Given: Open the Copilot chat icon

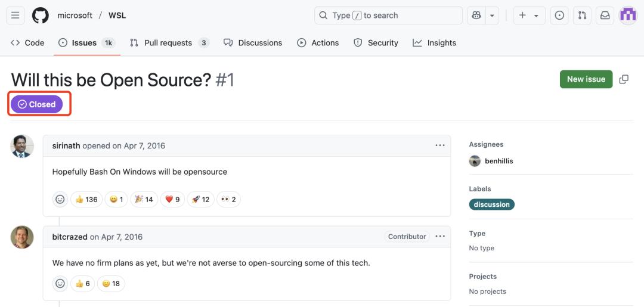Looking at the screenshot, I should tap(476, 15).
